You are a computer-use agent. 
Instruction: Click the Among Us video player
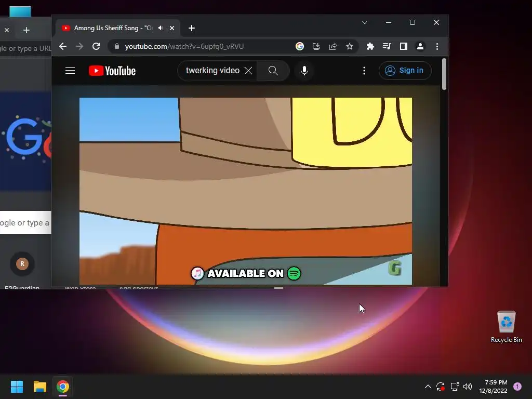click(246, 191)
